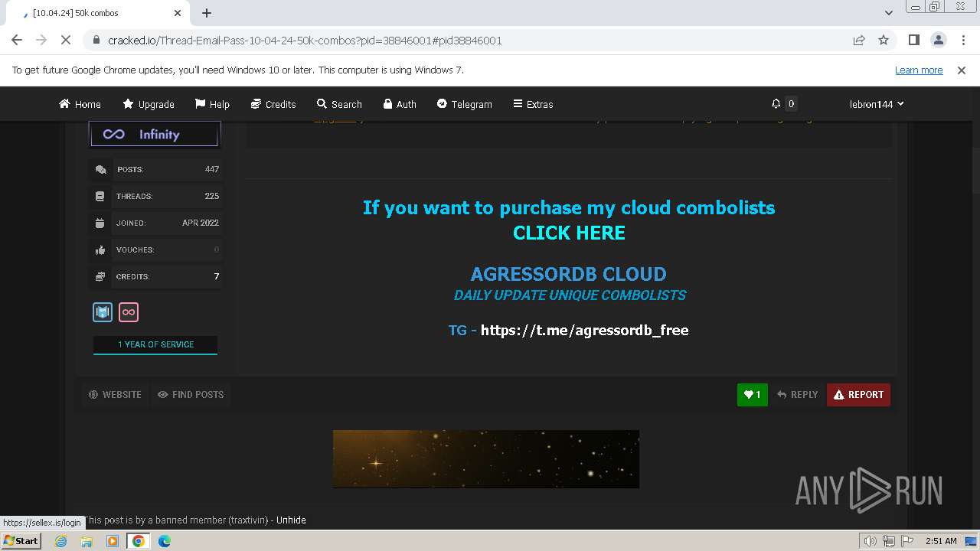
Task: Share this page via the address bar icon
Action: pos(859,40)
